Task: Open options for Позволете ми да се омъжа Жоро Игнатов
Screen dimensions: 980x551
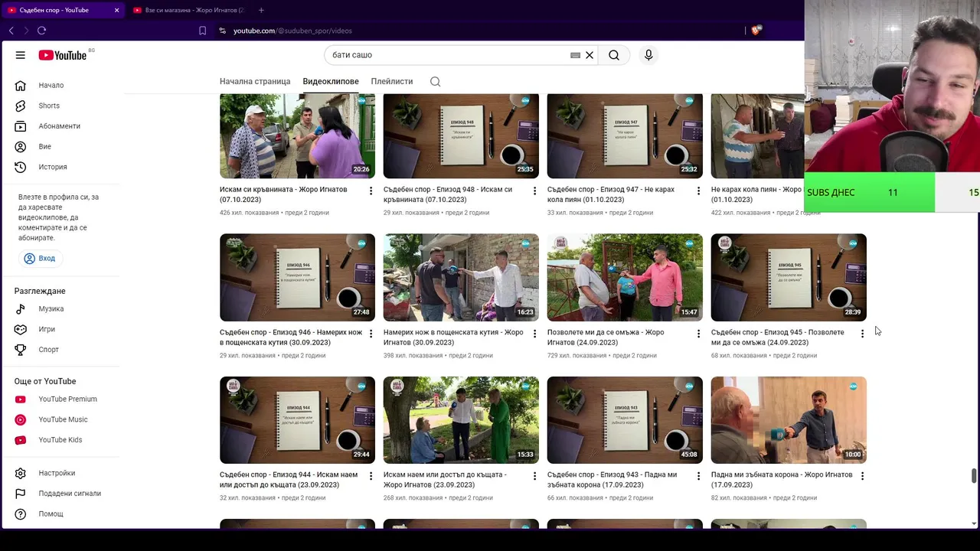Action: (x=698, y=333)
